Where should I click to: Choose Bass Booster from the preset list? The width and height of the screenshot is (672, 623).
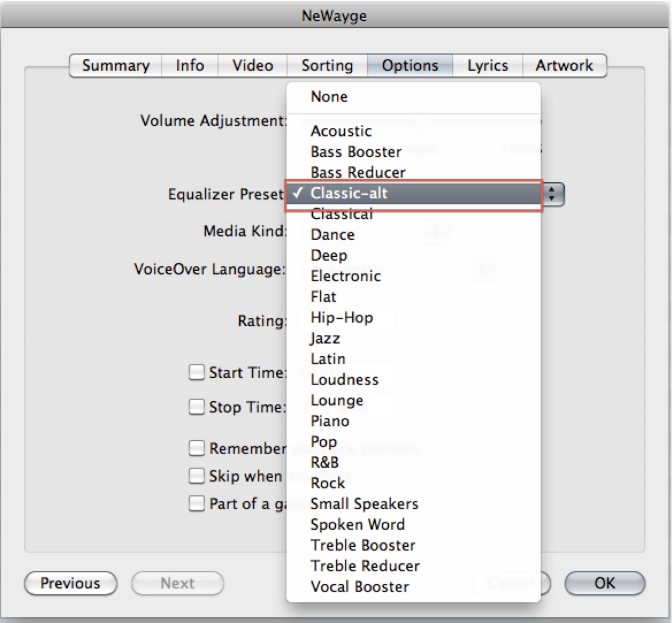(x=356, y=151)
